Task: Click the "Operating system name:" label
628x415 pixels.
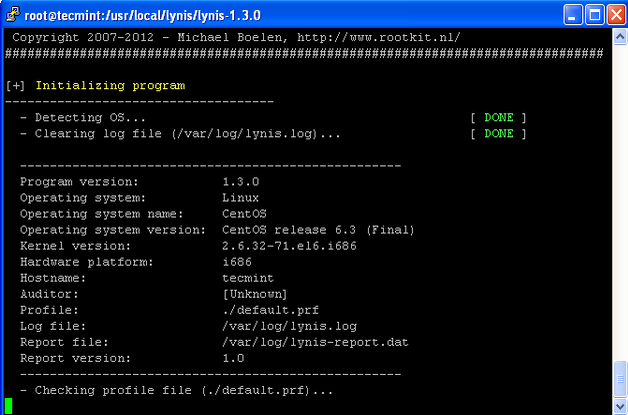Action: tap(102, 214)
